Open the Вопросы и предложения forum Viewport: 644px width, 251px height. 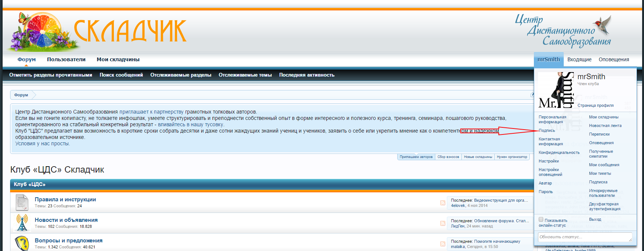[x=69, y=241]
